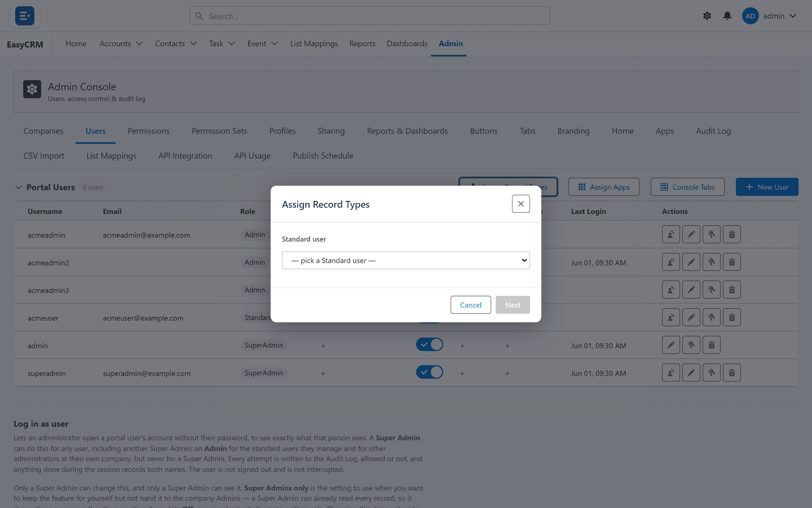Screen dimensions: 812x508
Task: Click the reset password key icon for acmeadmin3
Action: pos(711,290)
